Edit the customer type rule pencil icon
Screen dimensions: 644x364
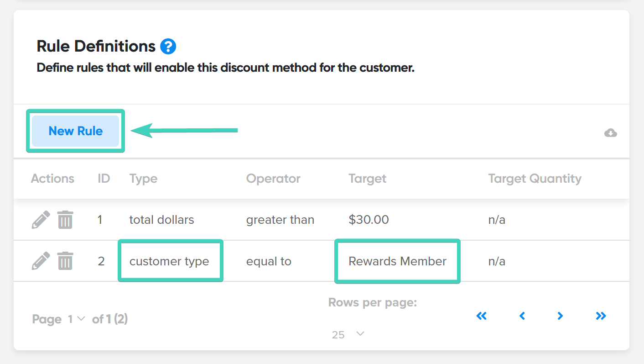[41, 261]
